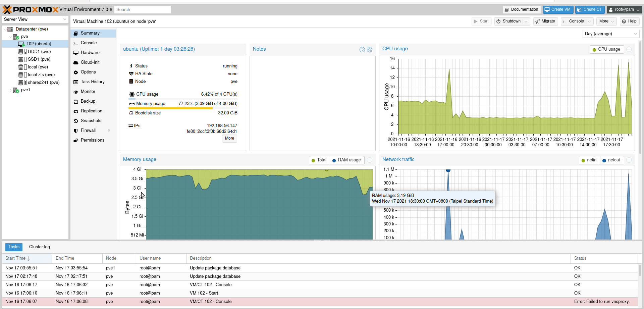Switch to the Tasks tab

coord(14,247)
